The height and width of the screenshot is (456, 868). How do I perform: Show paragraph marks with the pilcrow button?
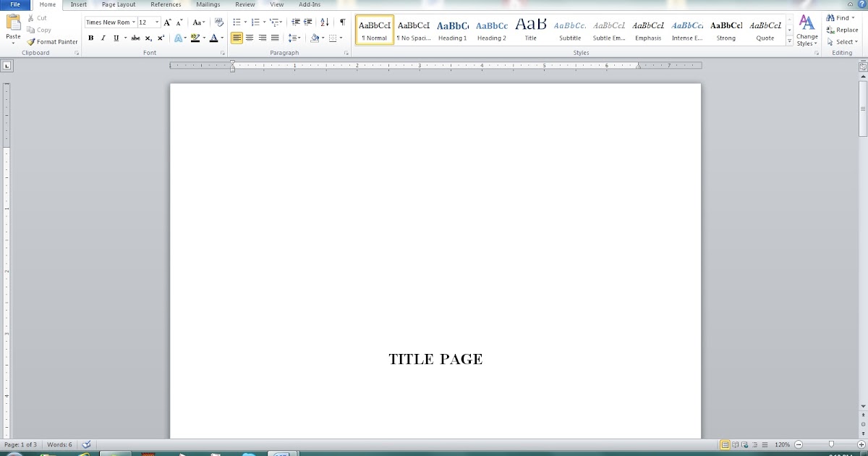341,22
